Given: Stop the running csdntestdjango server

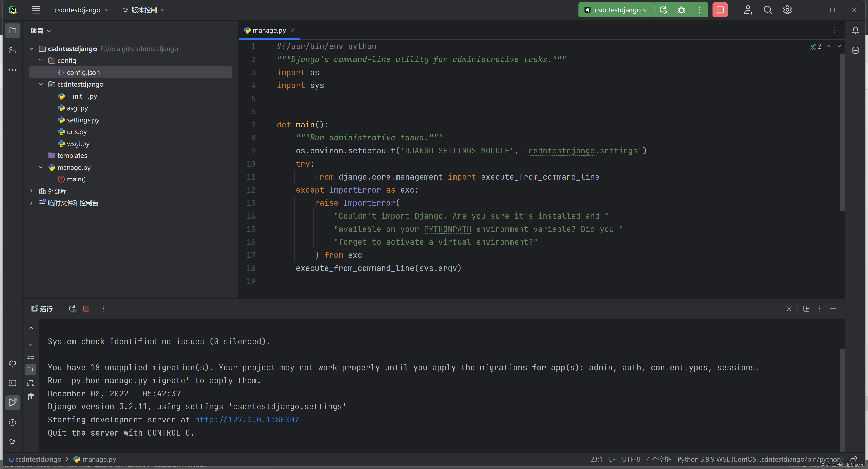Looking at the screenshot, I should click(x=720, y=10).
